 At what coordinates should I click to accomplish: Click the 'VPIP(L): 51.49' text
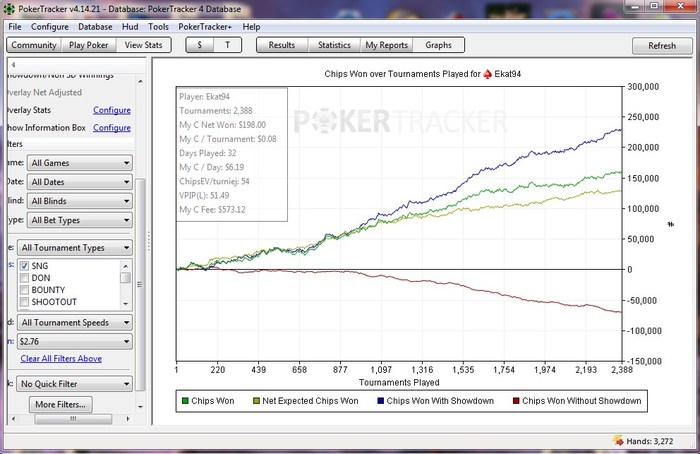click(x=204, y=196)
